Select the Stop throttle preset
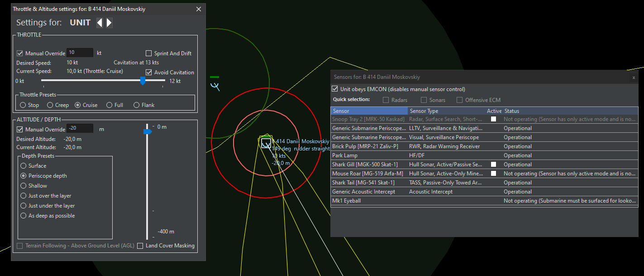644x276 pixels. coord(23,105)
